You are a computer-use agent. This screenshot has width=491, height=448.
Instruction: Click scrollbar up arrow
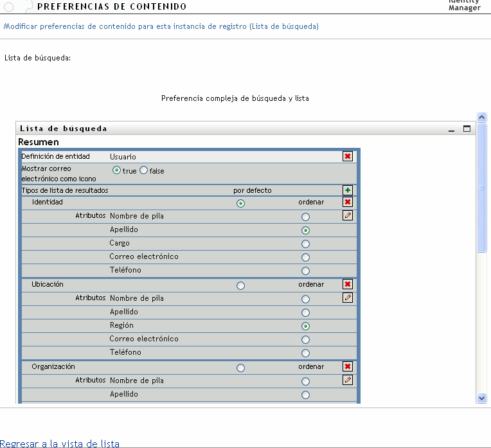click(481, 117)
